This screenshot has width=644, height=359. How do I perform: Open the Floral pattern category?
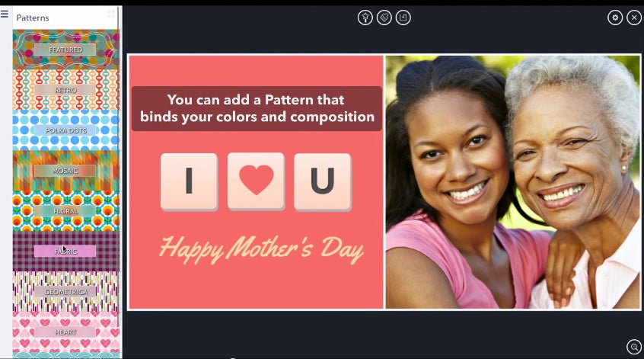click(65, 210)
